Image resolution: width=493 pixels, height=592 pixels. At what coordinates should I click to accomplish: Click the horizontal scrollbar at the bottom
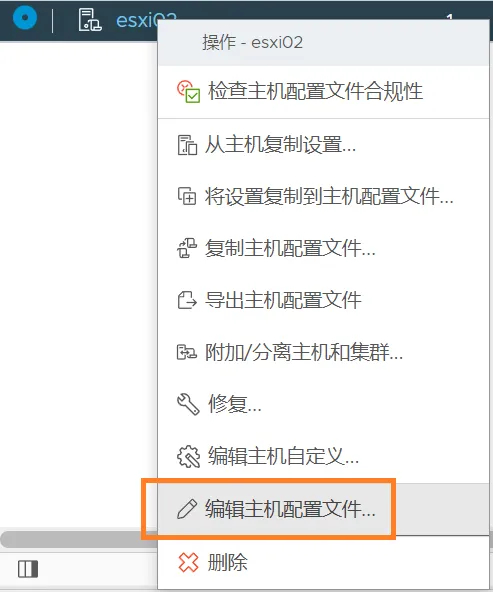[x=79, y=540]
